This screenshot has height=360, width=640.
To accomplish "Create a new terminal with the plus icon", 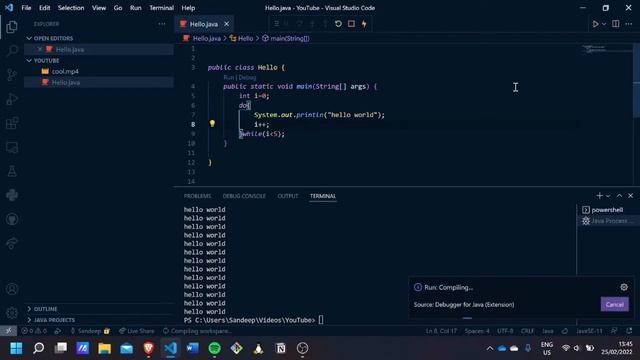I will 599,196.
